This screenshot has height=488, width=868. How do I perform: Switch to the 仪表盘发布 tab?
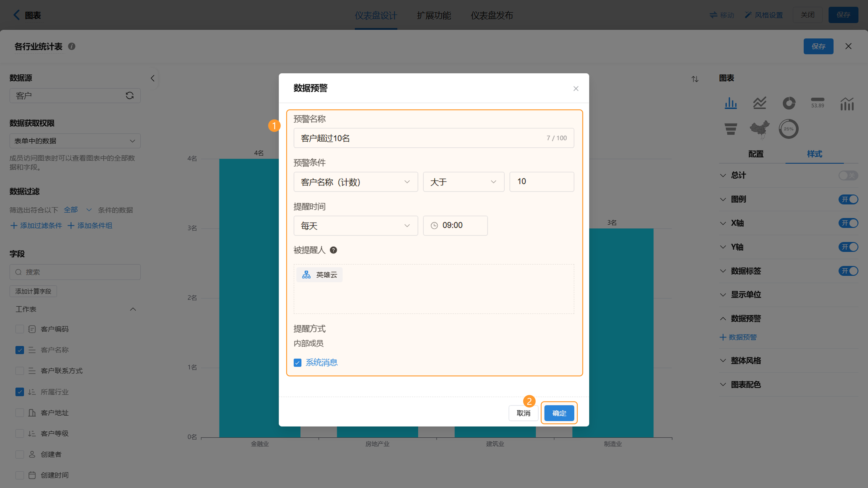[x=492, y=15]
